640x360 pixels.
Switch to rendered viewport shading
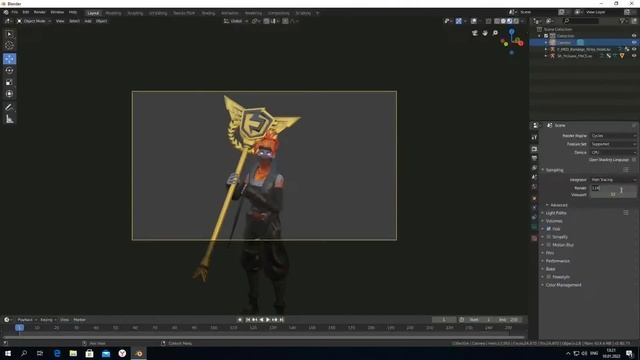(516, 21)
